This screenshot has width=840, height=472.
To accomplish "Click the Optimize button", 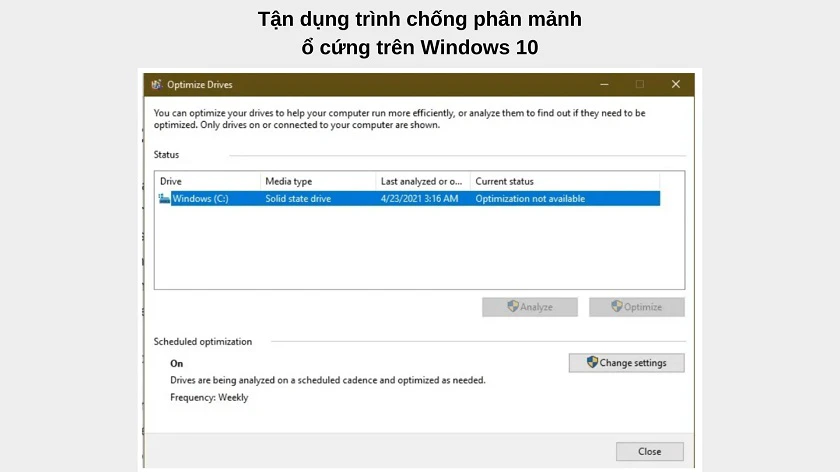I will click(636, 307).
